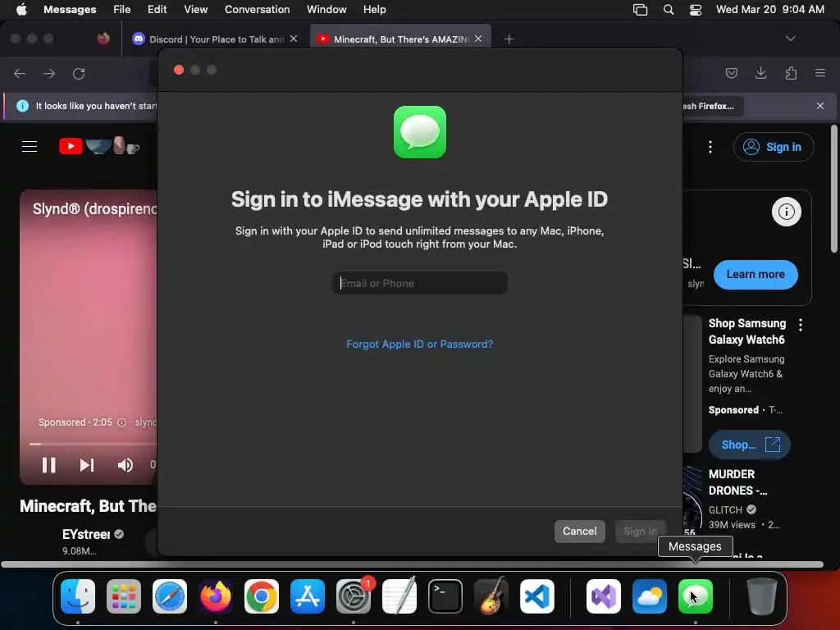Click YouTube Sign in button
Image resolution: width=840 pixels, height=630 pixels.
pos(774,147)
